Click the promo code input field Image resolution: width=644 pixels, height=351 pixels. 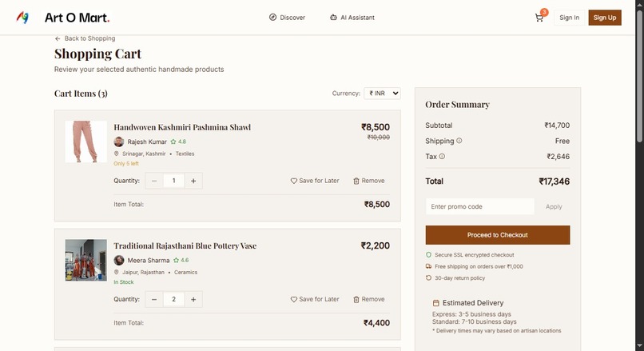479,206
